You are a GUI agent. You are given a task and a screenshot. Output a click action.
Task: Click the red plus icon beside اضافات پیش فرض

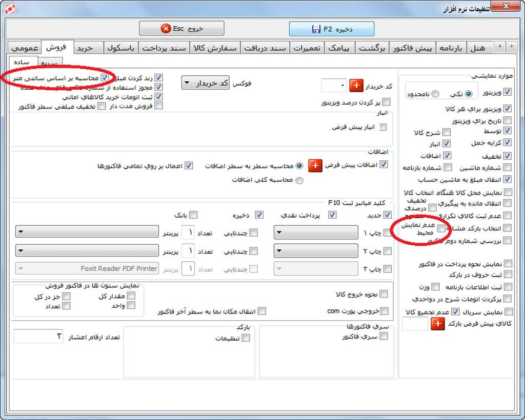[315, 165]
